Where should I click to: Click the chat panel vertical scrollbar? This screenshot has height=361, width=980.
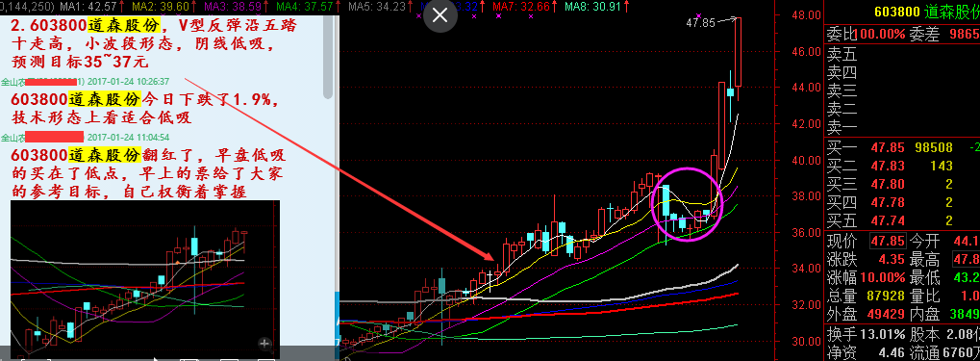click(329, 56)
